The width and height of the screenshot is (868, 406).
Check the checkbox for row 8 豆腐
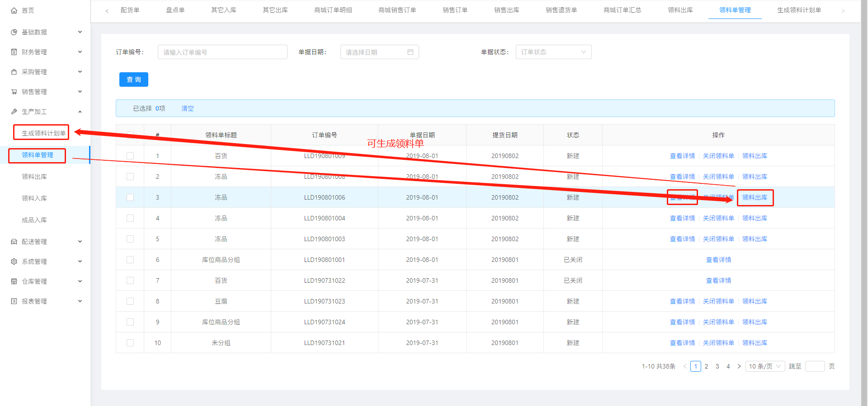[x=130, y=301]
